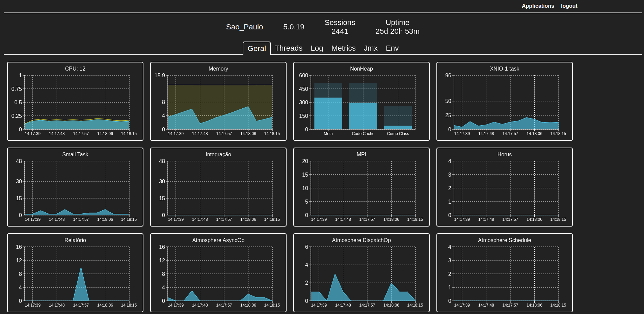Open the Jmx tab
Viewport: 644px width, 314px height.
coord(371,48)
